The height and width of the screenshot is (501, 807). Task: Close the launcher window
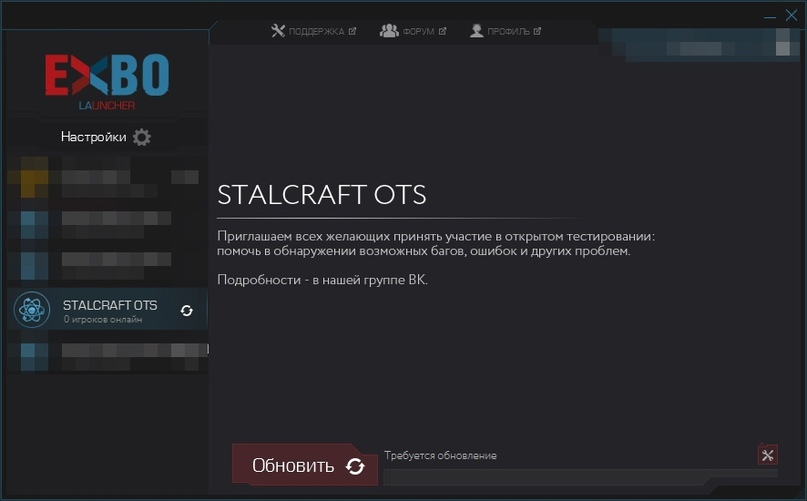[x=791, y=15]
